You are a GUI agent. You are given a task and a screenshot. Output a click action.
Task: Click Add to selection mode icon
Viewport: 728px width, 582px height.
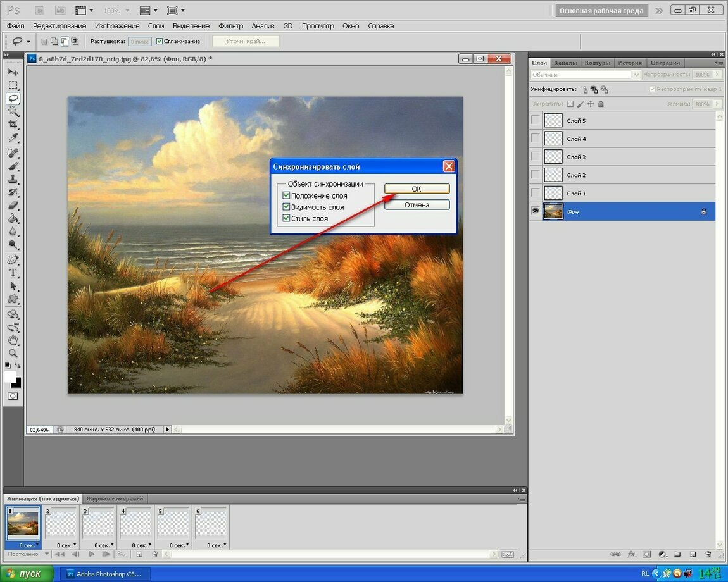[54, 41]
